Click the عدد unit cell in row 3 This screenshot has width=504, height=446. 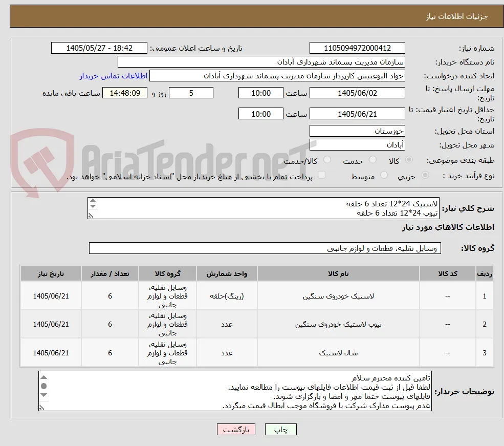(x=227, y=353)
